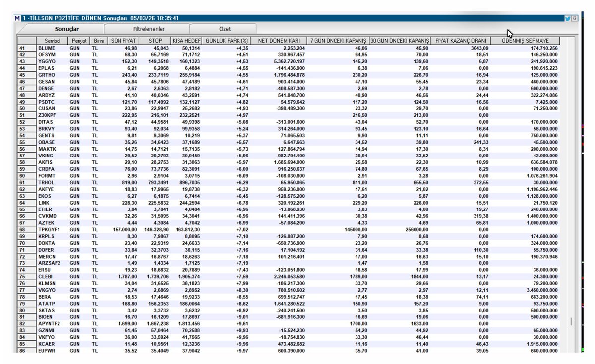The width and height of the screenshot is (595, 364).
Task: Select the YGGYO symbol row
Action: point(289,60)
